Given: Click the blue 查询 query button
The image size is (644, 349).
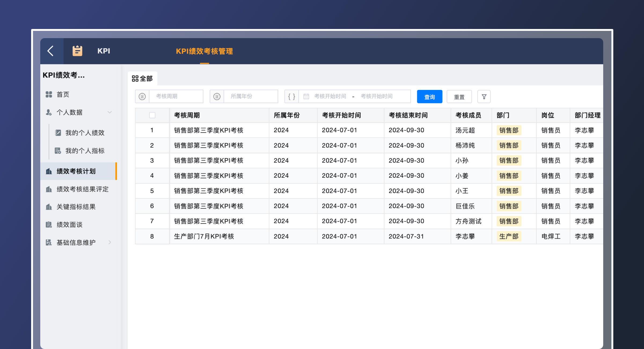Looking at the screenshot, I should pyautogui.click(x=429, y=96).
